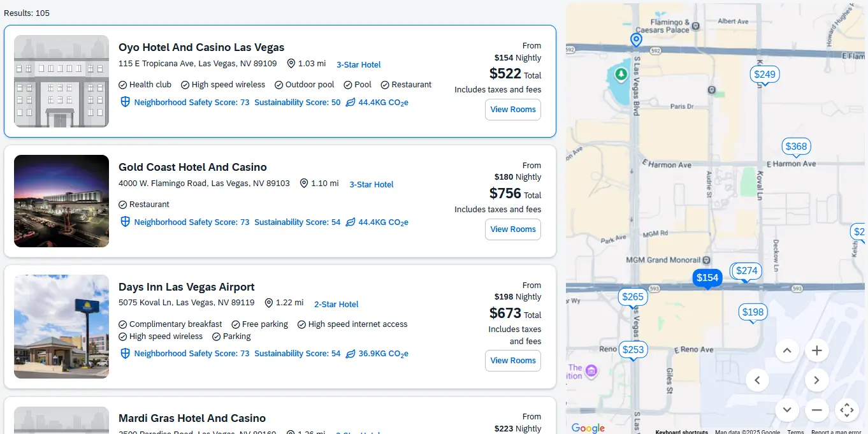Open View Rooms for Oyo Hotel
The width and height of the screenshot is (868, 434).
click(x=513, y=110)
